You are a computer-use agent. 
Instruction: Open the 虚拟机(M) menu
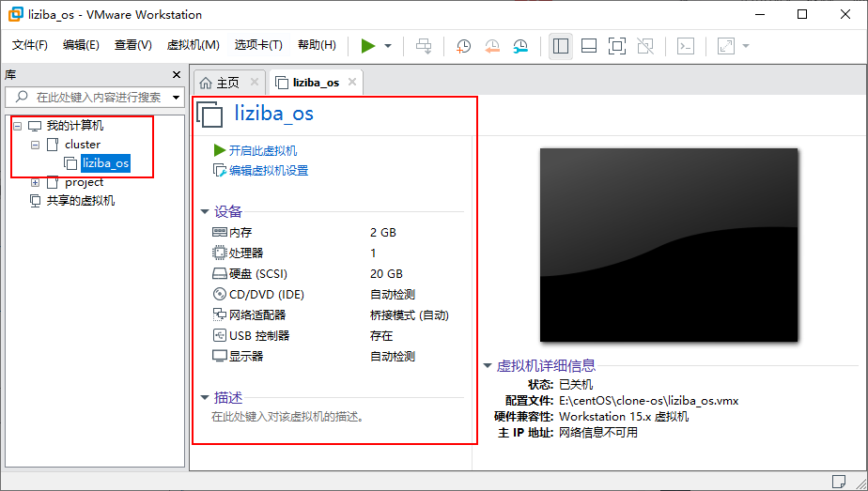[194, 45]
